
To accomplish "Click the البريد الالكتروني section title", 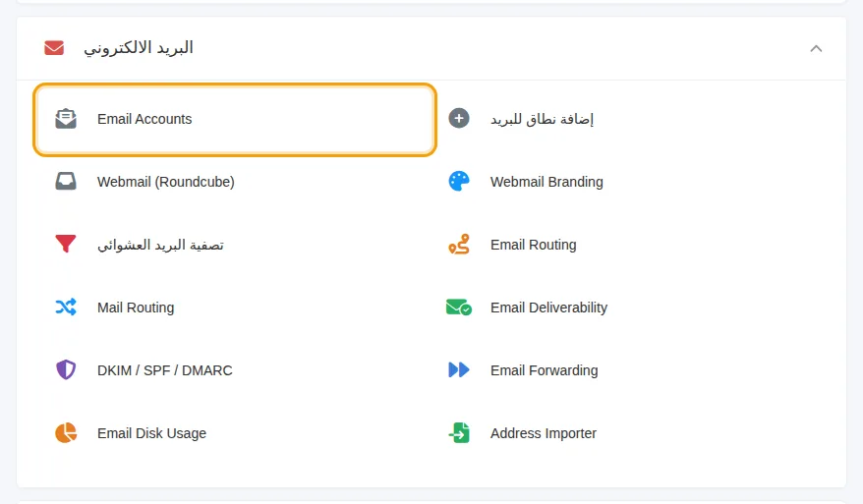I will tap(139, 48).
